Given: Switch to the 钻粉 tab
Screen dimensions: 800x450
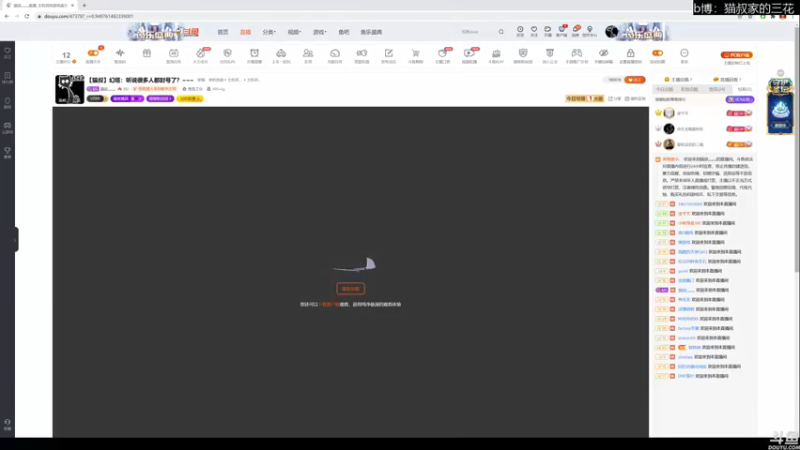Looking at the screenshot, I should click(x=744, y=89).
